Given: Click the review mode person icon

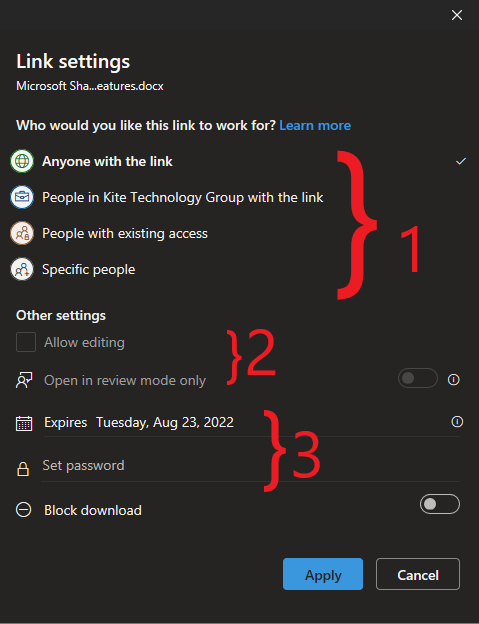Looking at the screenshot, I should (x=24, y=380).
